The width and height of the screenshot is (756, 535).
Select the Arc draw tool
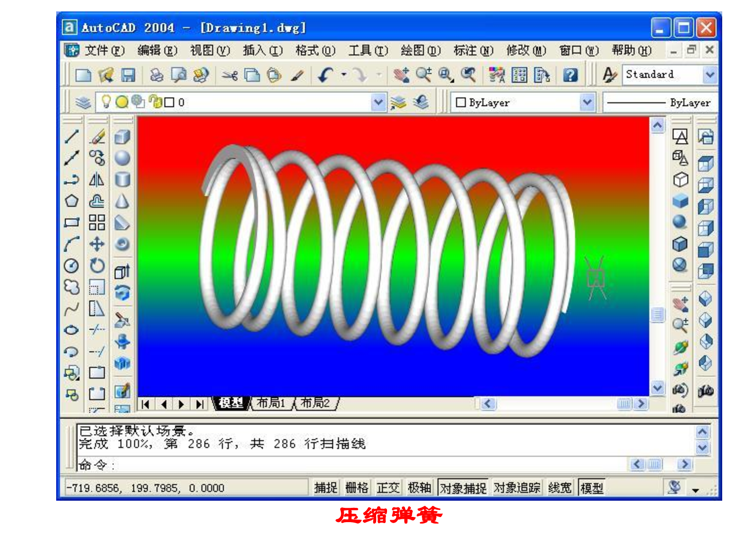pos(71,244)
